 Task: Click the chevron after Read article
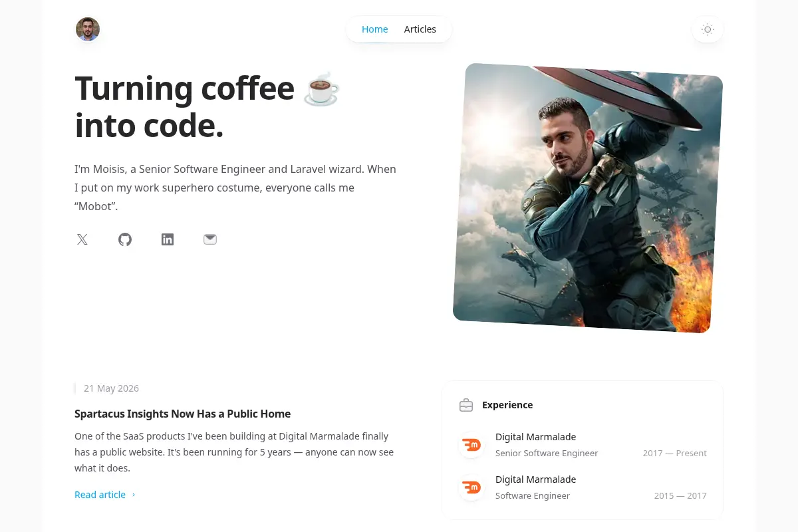134,495
